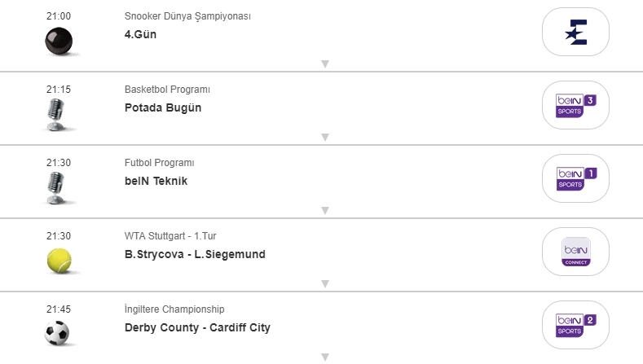The width and height of the screenshot is (643, 364).
Task: Open the Derby County - Cardiff City match
Action: tap(197, 328)
